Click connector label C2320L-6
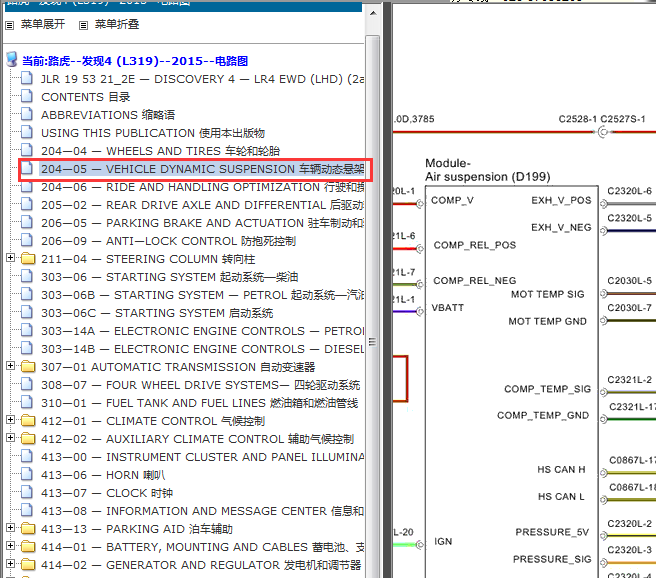656x578 pixels. [629, 191]
